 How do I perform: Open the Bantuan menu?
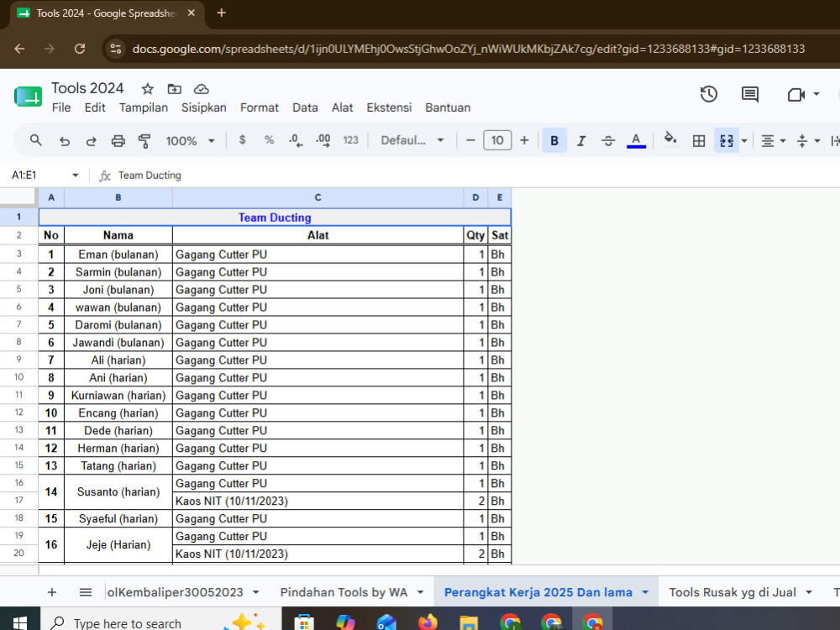tap(448, 108)
